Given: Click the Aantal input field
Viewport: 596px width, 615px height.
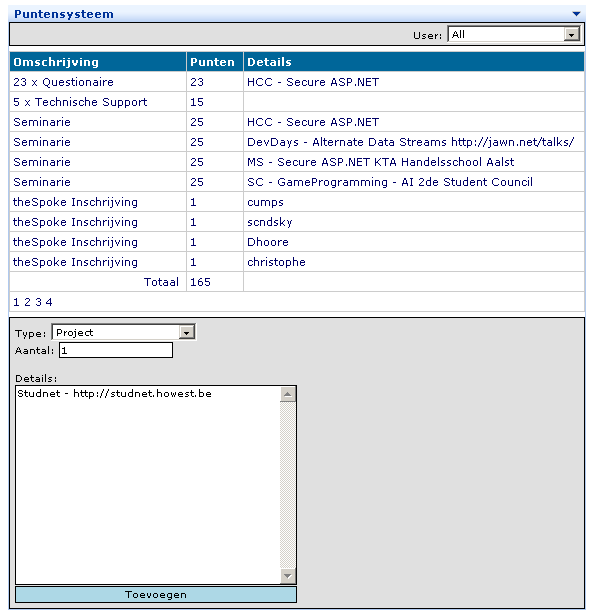Looking at the screenshot, I should pyautogui.click(x=116, y=350).
